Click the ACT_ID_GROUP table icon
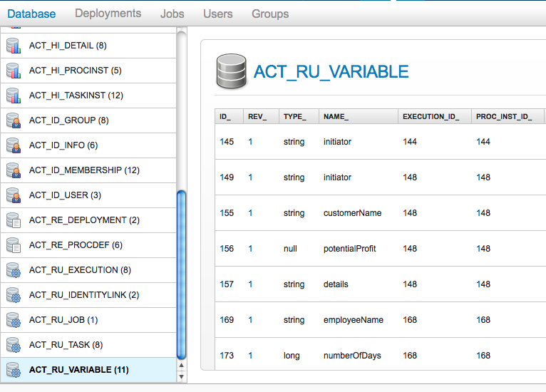Image resolution: width=546 pixels, height=392 pixels. [14, 121]
